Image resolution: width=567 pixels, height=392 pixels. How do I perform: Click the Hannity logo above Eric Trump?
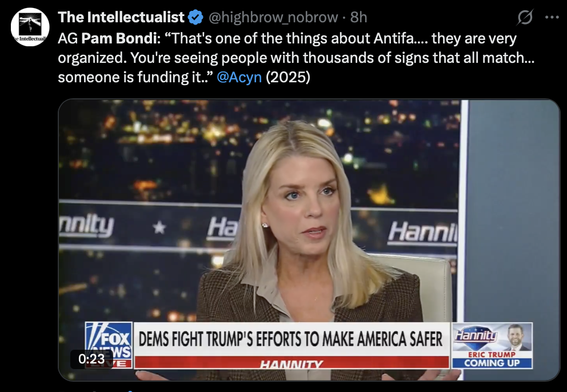[475, 335]
